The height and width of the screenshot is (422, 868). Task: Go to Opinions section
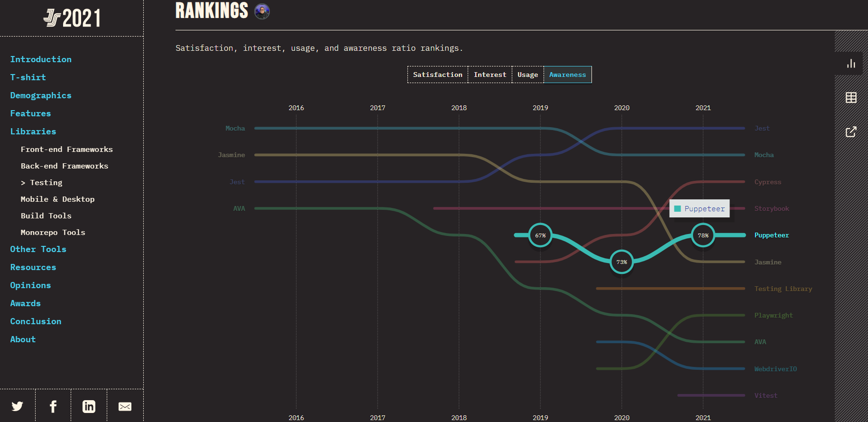(30, 285)
